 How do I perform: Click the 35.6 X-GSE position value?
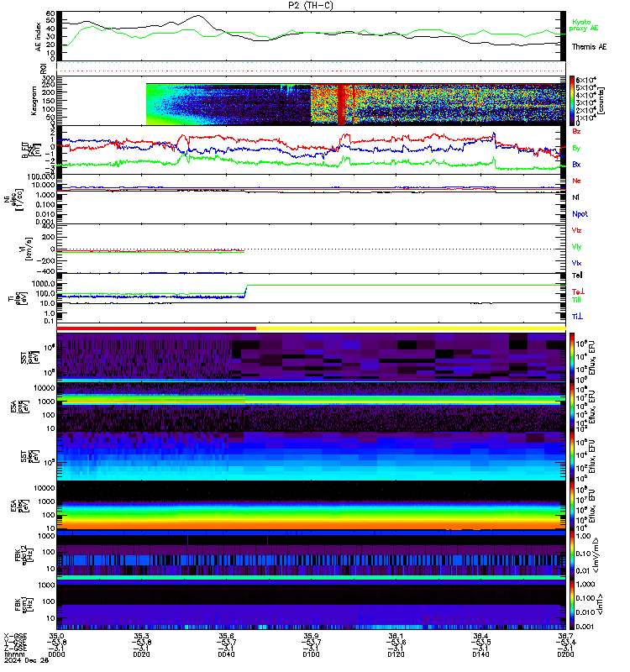point(226,636)
